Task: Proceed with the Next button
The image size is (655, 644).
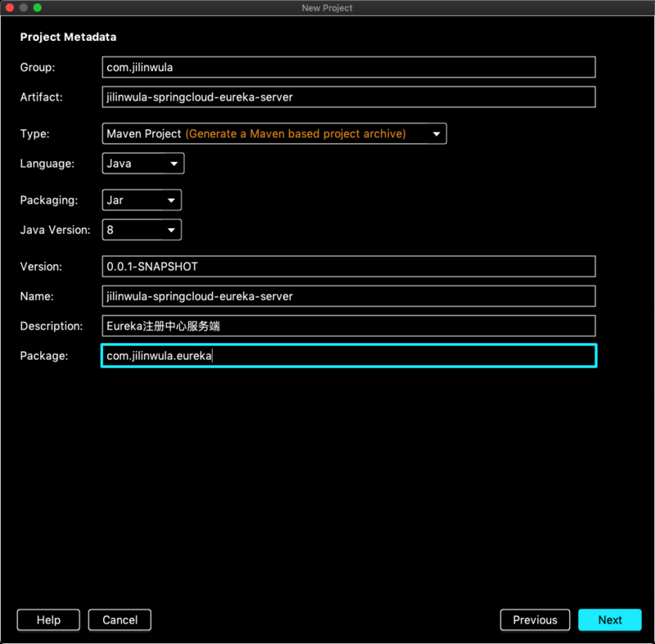Action: (610, 619)
